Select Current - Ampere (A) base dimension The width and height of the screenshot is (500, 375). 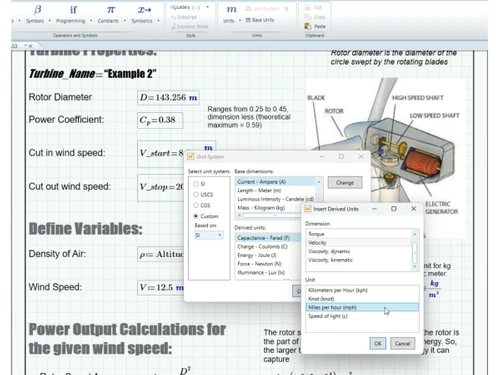(276, 182)
